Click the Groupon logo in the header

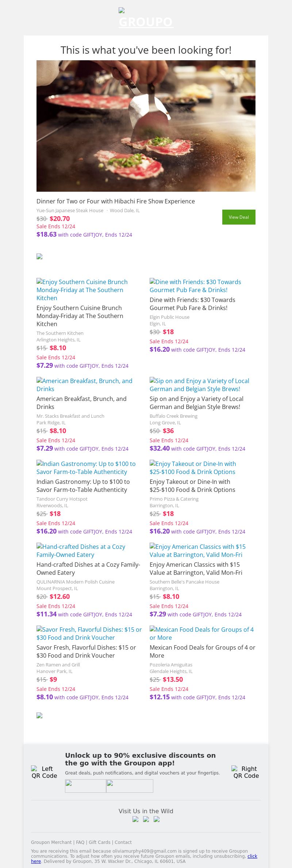146,19
